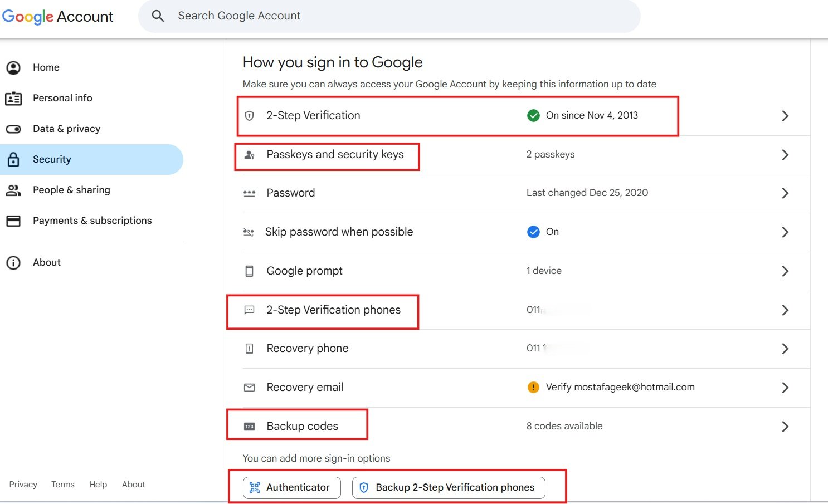The image size is (828, 504).
Task: Click the Security lock icon
Action: [13, 159]
